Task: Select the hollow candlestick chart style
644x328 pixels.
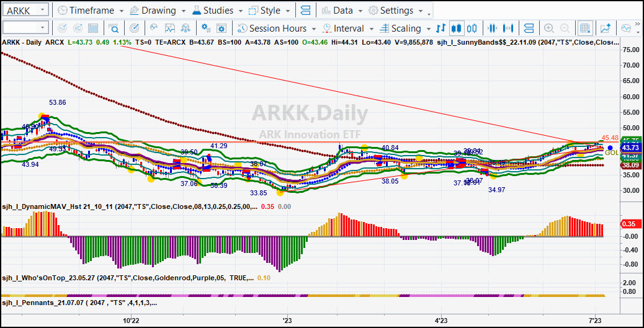Action: tap(472, 29)
